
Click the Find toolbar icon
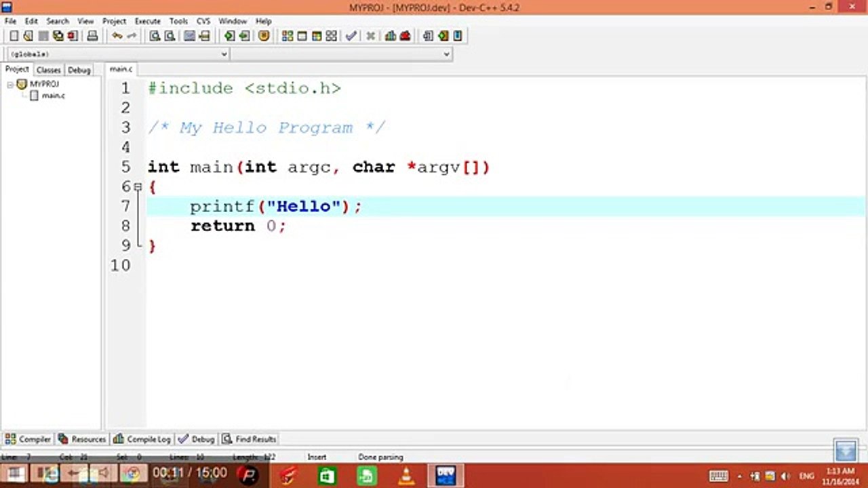point(155,36)
